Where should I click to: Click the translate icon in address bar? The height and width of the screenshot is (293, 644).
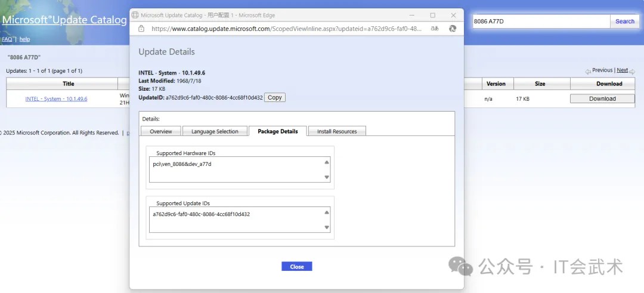pyautogui.click(x=435, y=29)
